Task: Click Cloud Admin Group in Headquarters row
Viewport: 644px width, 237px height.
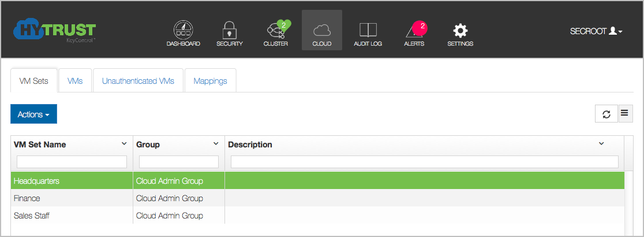Action: pyautogui.click(x=170, y=180)
